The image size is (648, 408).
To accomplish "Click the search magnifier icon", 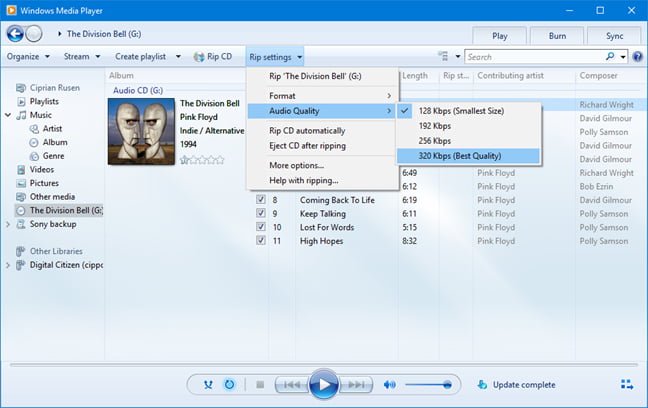I will pos(610,56).
